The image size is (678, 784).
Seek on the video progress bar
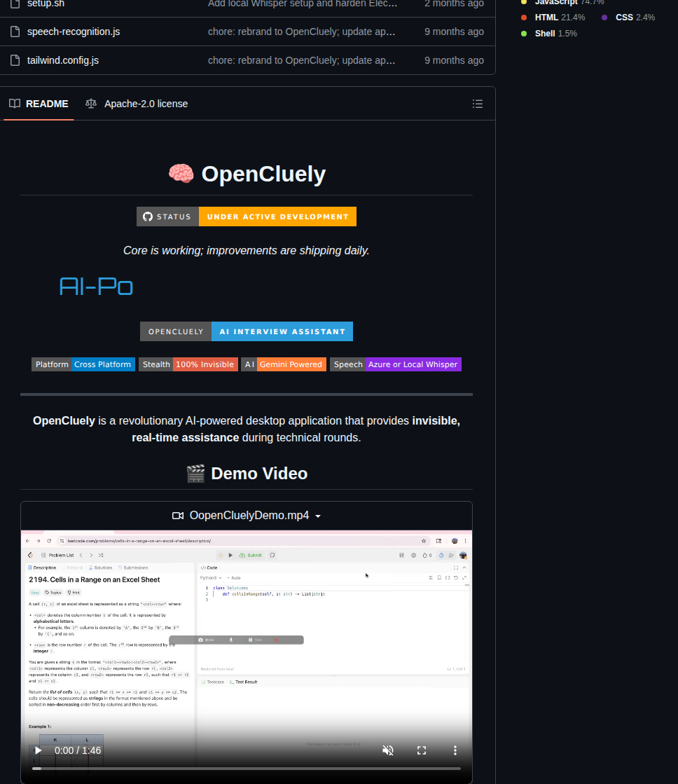(x=247, y=769)
